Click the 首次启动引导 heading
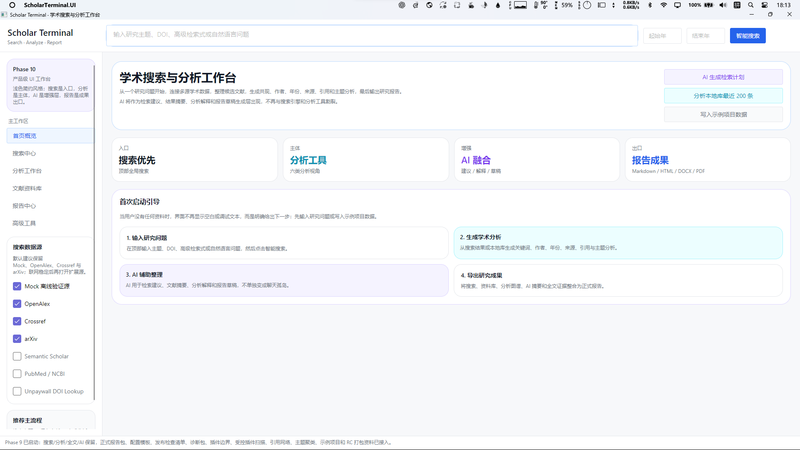Image resolution: width=800 pixels, height=450 pixels. point(139,202)
